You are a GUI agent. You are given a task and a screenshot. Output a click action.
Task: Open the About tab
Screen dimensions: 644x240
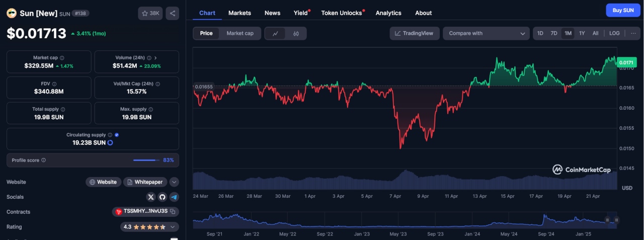click(424, 13)
